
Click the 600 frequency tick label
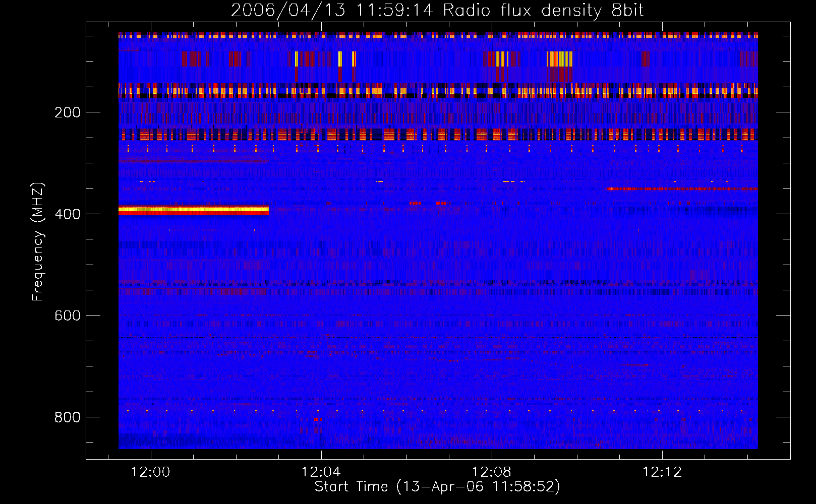coord(68,316)
